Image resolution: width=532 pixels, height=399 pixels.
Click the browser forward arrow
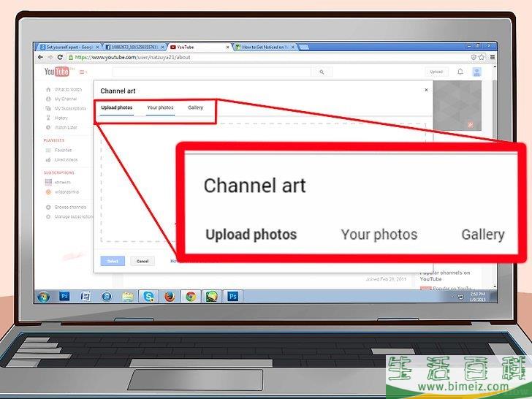[50, 57]
